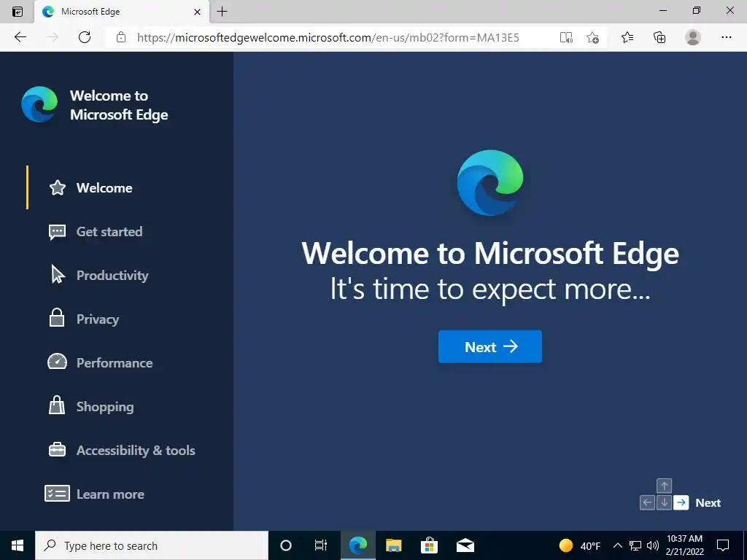
Task: Open the Privacy section
Action: 98,319
